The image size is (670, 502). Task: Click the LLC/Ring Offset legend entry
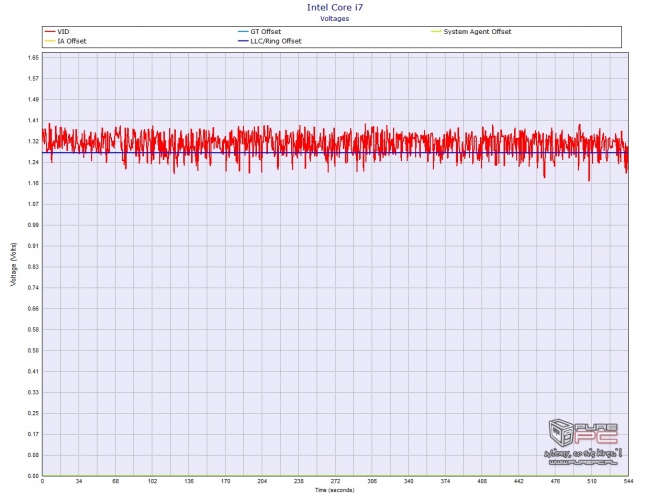270,41
